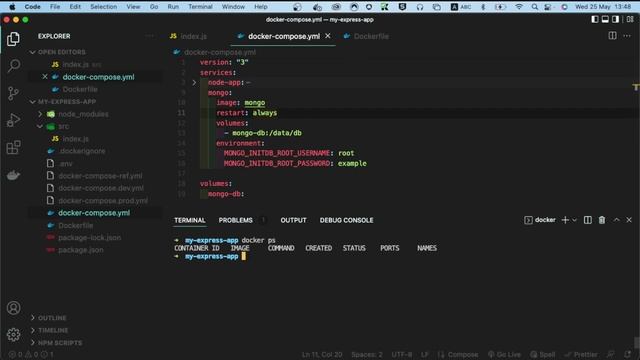
Task: Open Explorer More Actions ellipsis
Action: [x=149, y=36]
